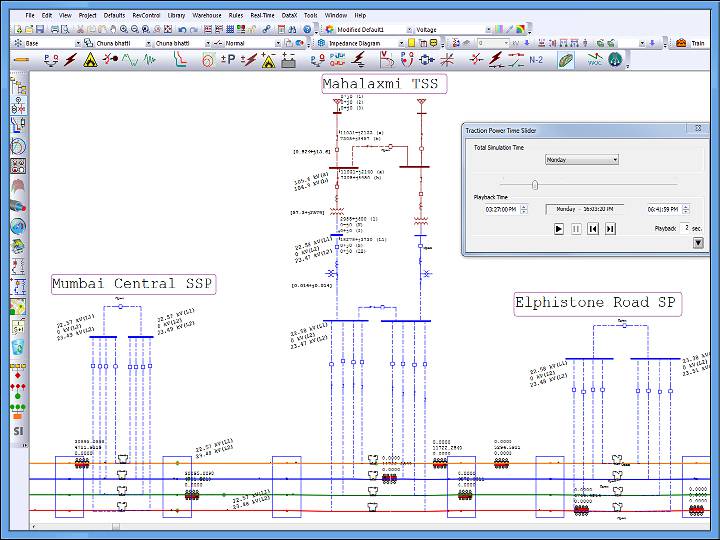Click the skip-to-end playback button

[610, 229]
